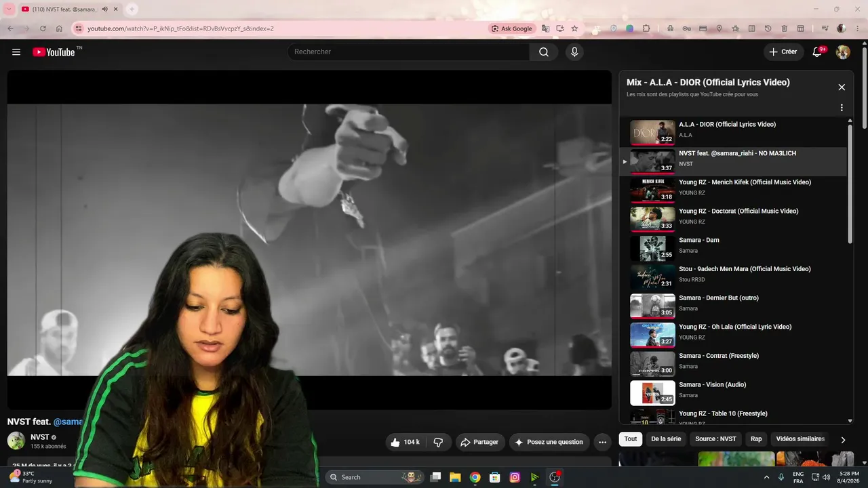This screenshot has width=868, height=488.
Task: Close the NVST YouTube tab
Action: [116, 9]
